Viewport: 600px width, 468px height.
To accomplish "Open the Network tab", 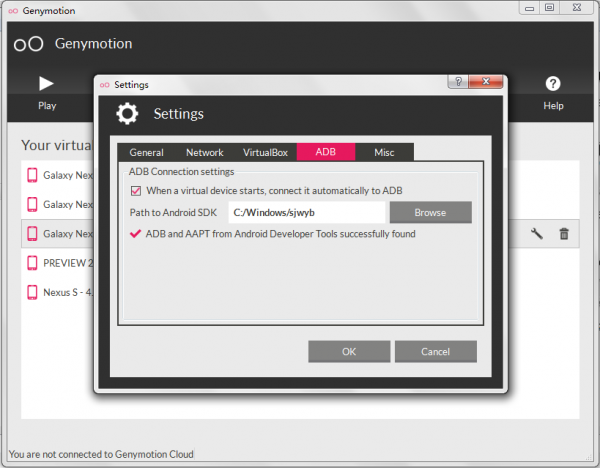I will point(204,153).
